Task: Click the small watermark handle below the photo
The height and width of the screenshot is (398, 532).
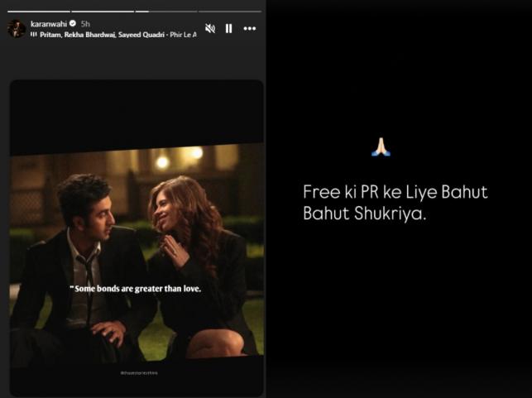Action: click(x=137, y=374)
